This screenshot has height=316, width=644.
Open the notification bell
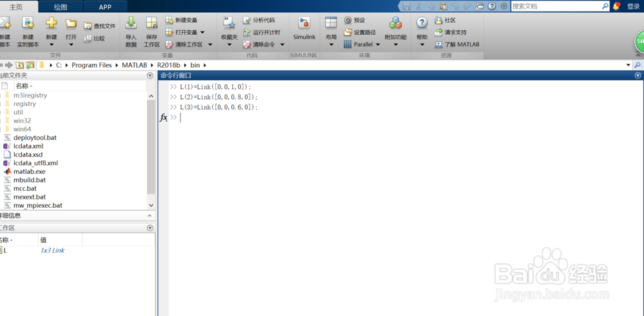pyautogui.click(x=616, y=6)
